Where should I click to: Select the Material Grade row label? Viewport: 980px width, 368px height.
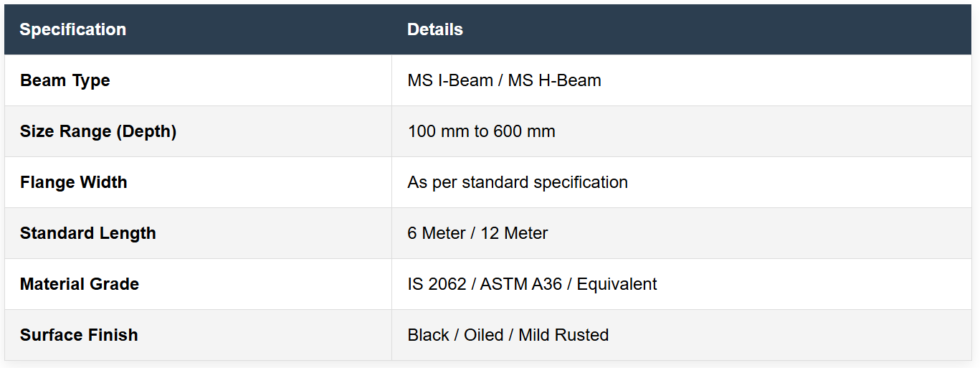point(79,284)
